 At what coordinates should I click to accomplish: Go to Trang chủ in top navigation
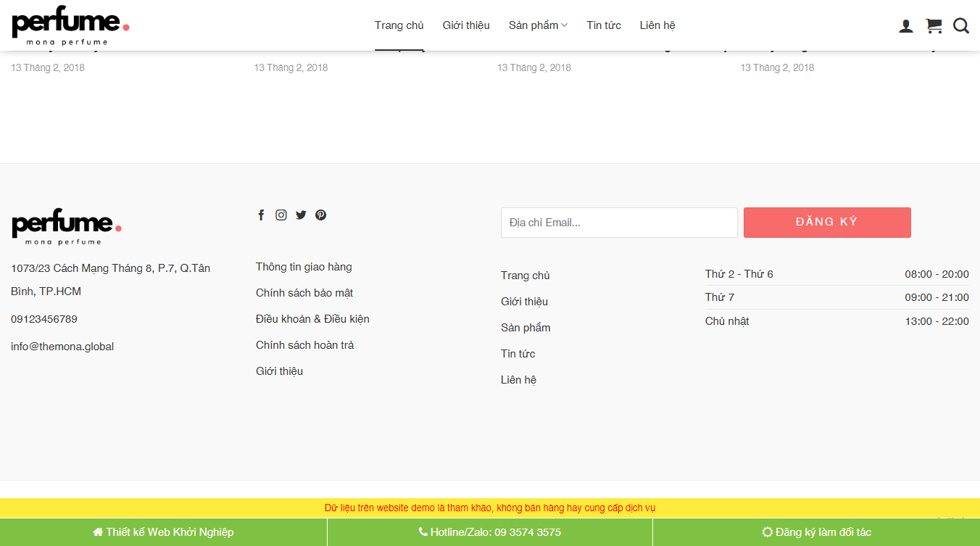click(399, 25)
